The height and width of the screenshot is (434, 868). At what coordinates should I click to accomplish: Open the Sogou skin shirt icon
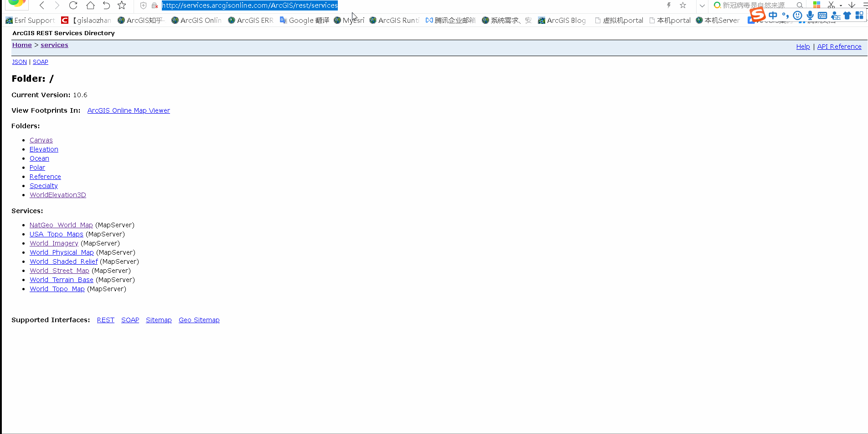847,16
